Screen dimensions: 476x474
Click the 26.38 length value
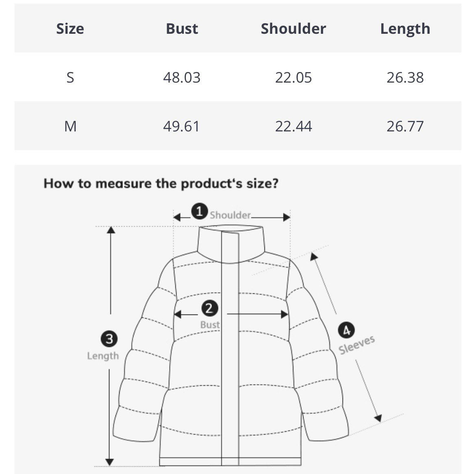tap(405, 77)
